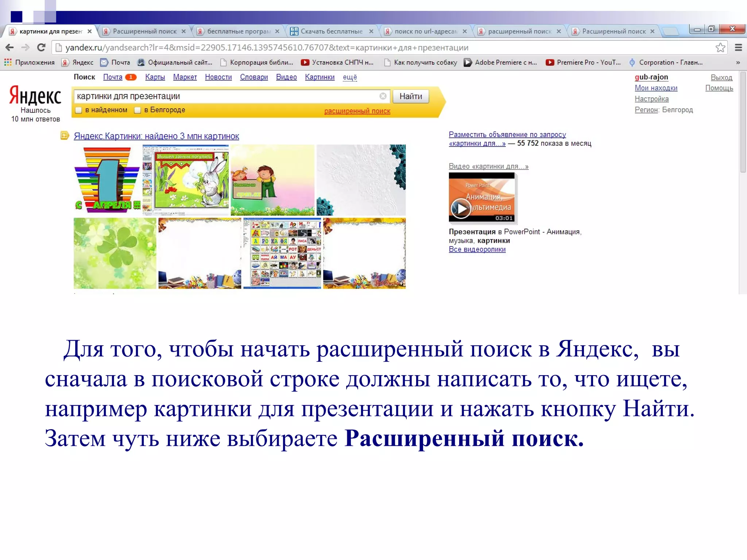Open Настройка settings link
747x560 pixels.
pos(651,99)
